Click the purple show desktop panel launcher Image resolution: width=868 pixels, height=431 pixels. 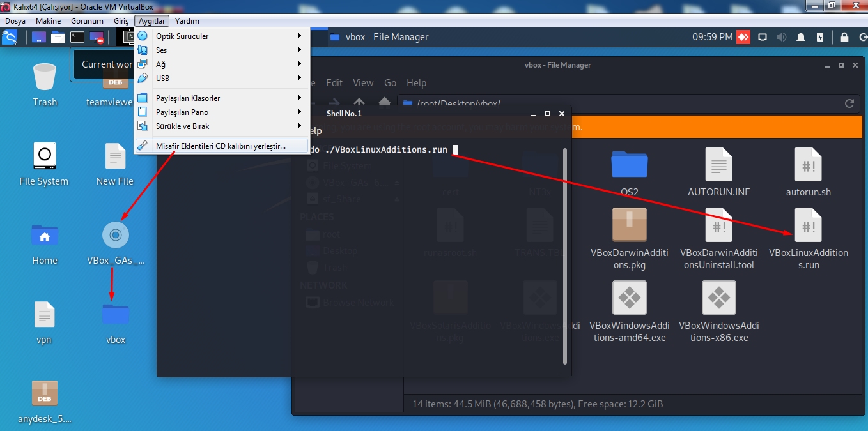39,37
